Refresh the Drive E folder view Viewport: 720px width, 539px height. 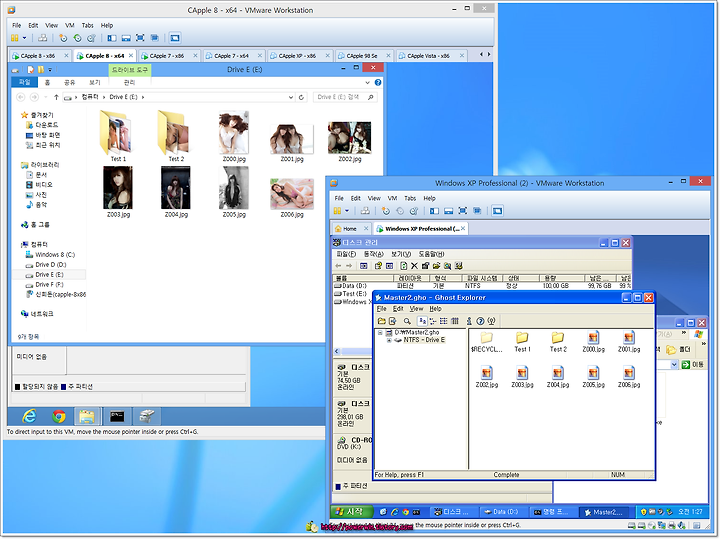tap(301, 97)
